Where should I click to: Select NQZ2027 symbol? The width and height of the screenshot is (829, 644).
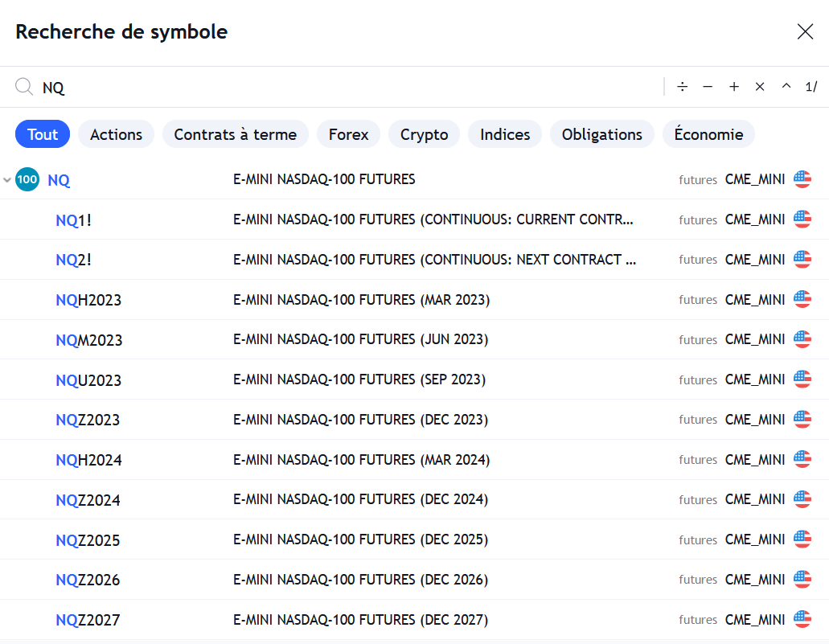pos(88,620)
